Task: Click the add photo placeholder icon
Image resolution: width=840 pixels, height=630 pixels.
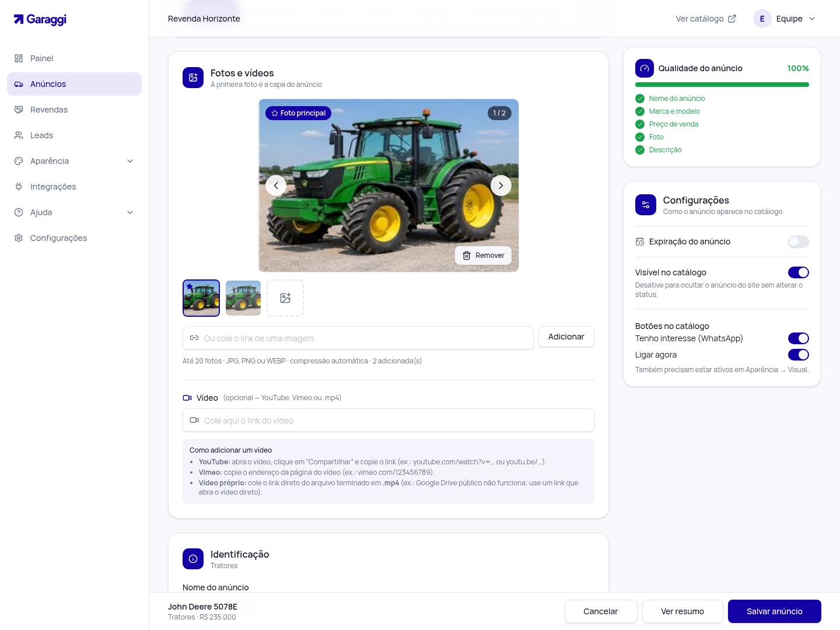Action: point(285,298)
